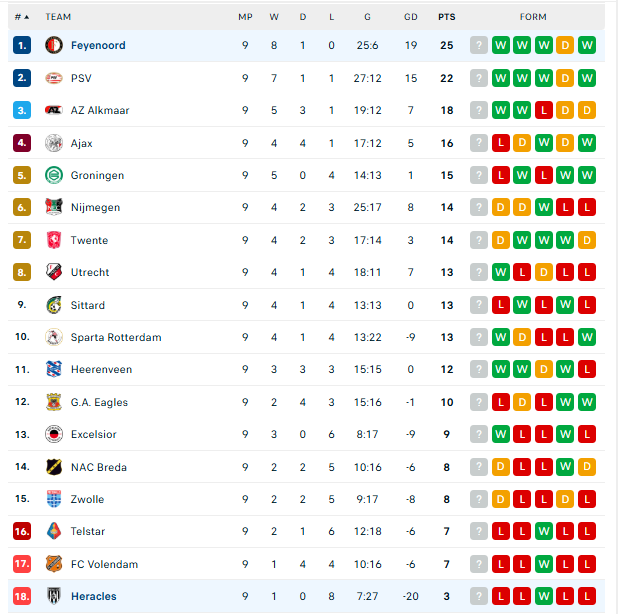Click the Utrecht team crest
Image resolution: width=618 pixels, height=614 pixels.
coord(54,273)
